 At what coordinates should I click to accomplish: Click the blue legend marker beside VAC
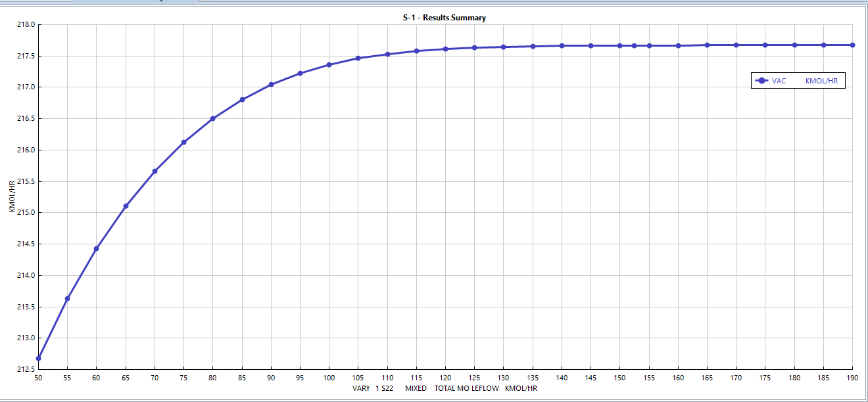(761, 80)
